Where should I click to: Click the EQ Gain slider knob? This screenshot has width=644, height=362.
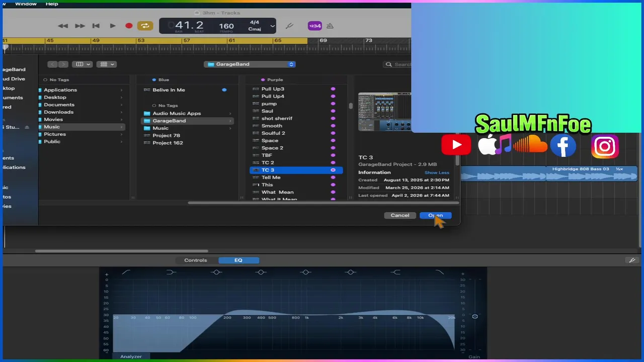click(474, 316)
